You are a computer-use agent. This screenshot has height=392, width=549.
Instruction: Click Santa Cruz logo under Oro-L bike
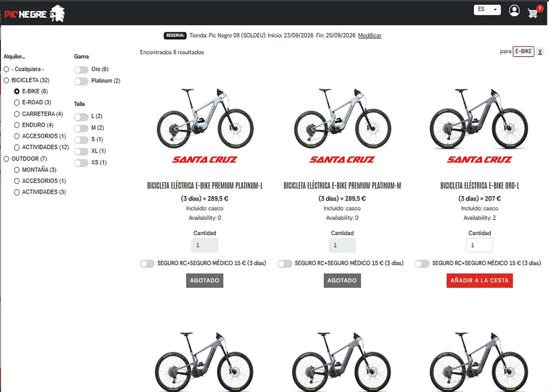tap(480, 160)
